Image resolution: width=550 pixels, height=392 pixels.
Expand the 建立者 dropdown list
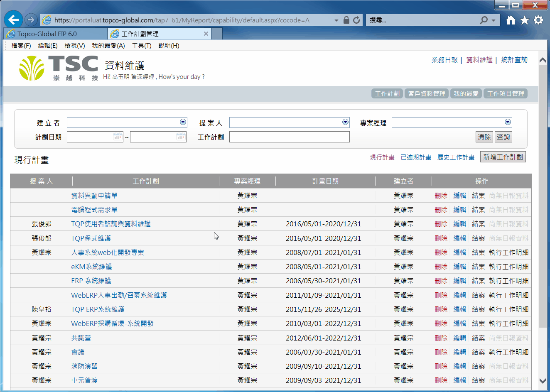tap(183, 122)
